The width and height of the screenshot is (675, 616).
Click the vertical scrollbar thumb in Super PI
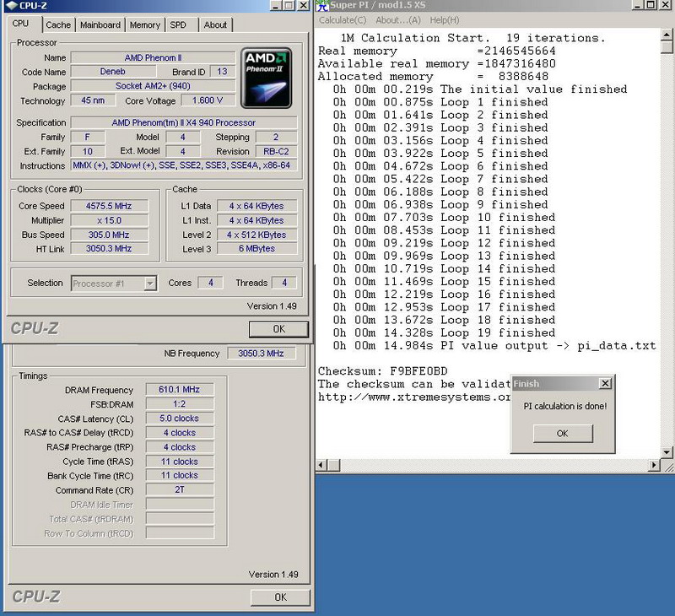[667, 47]
